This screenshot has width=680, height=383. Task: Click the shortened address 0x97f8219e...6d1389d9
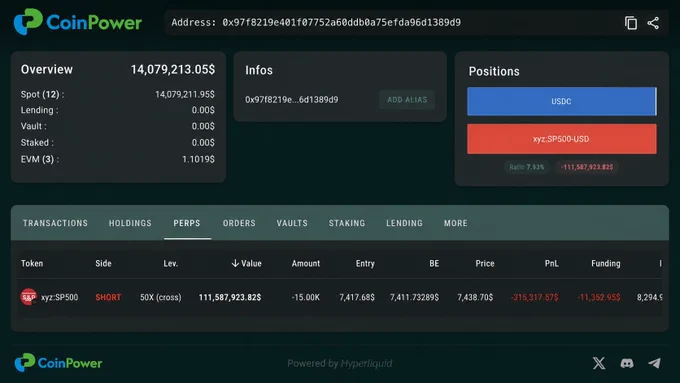point(291,100)
